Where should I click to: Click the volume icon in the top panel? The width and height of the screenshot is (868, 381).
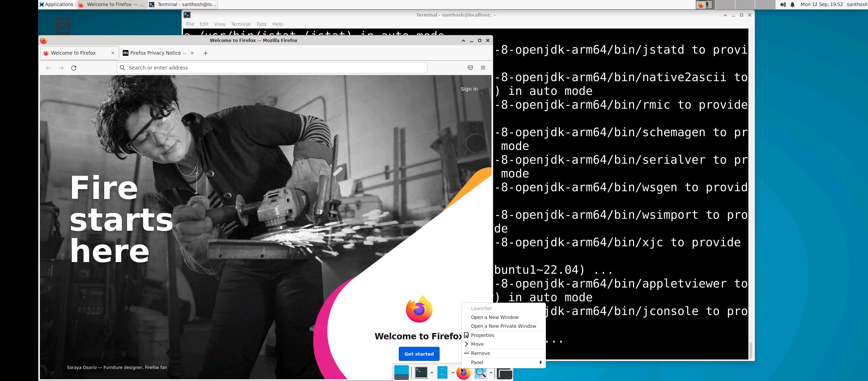tap(783, 5)
